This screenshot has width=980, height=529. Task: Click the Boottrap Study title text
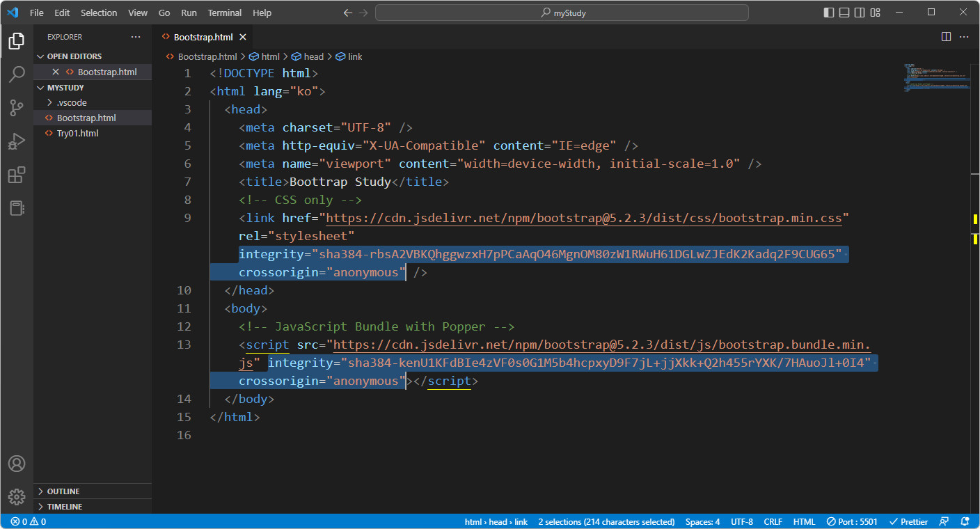click(x=340, y=182)
